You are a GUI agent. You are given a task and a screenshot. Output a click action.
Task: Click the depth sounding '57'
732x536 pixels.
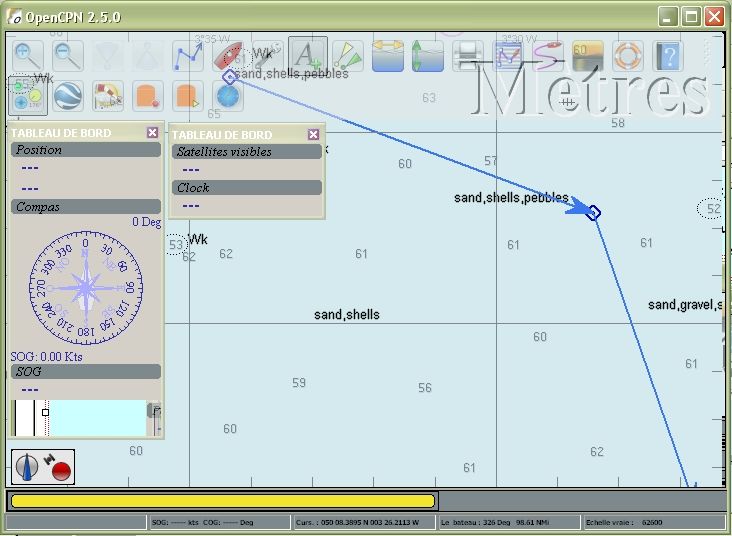tap(491, 161)
